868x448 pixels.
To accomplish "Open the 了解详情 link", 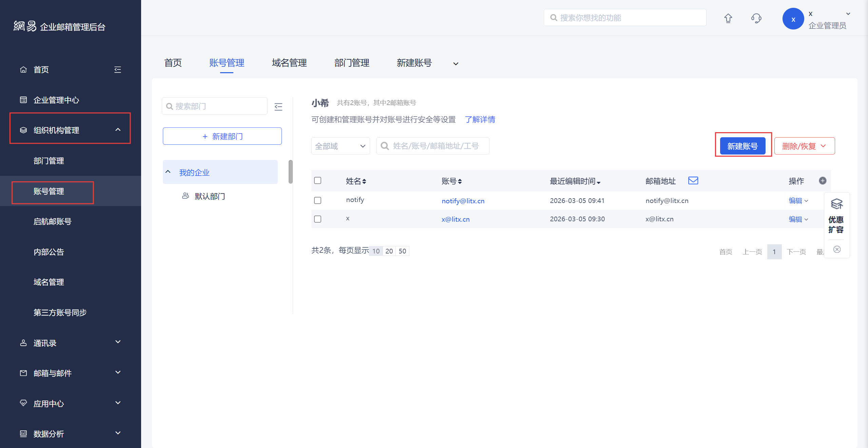I will click(x=480, y=119).
